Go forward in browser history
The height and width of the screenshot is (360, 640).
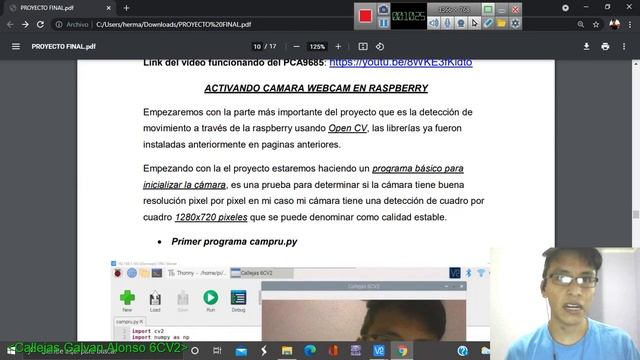(x=25, y=24)
